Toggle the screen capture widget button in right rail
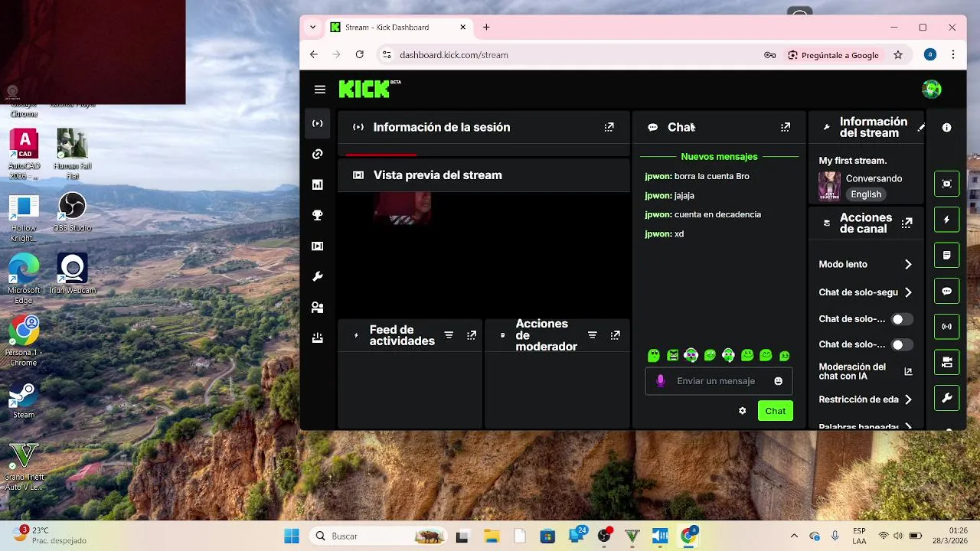The width and height of the screenshot is (980, 551). click(947, 184)
